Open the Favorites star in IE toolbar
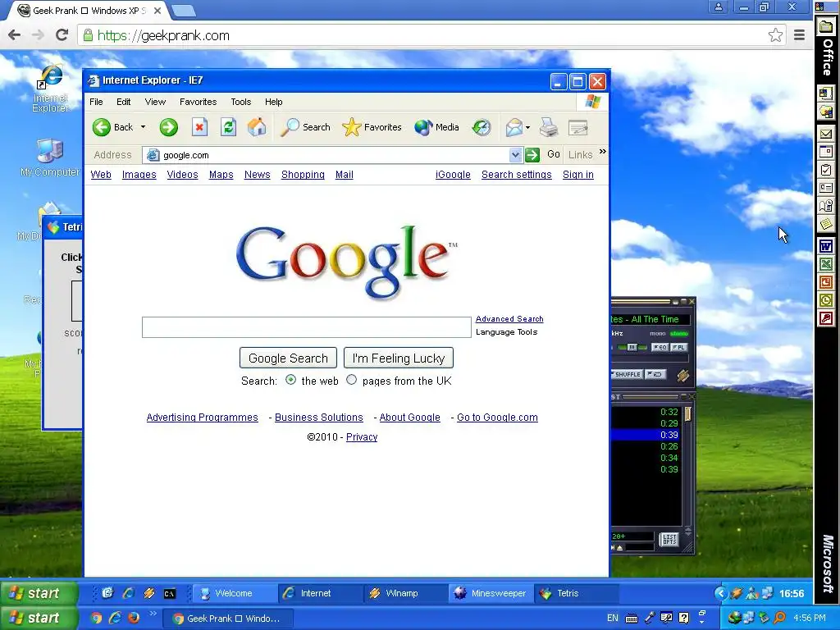The width and height of the screenshot is (840, 630). [372, 127]
